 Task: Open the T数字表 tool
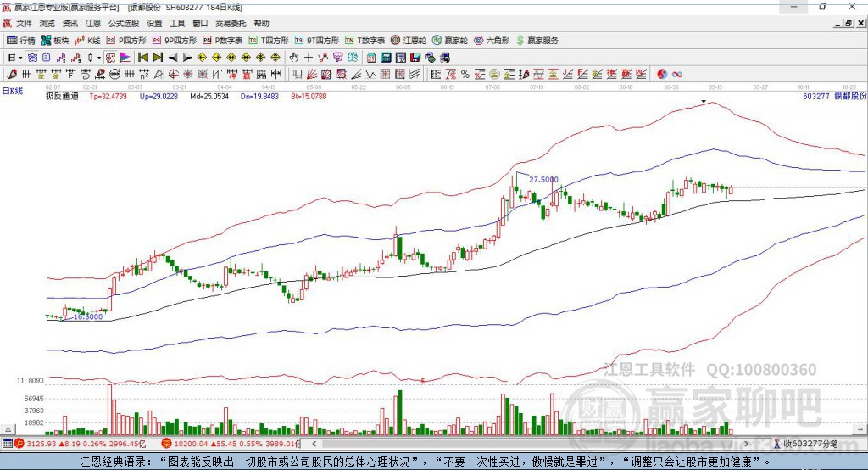364,41
